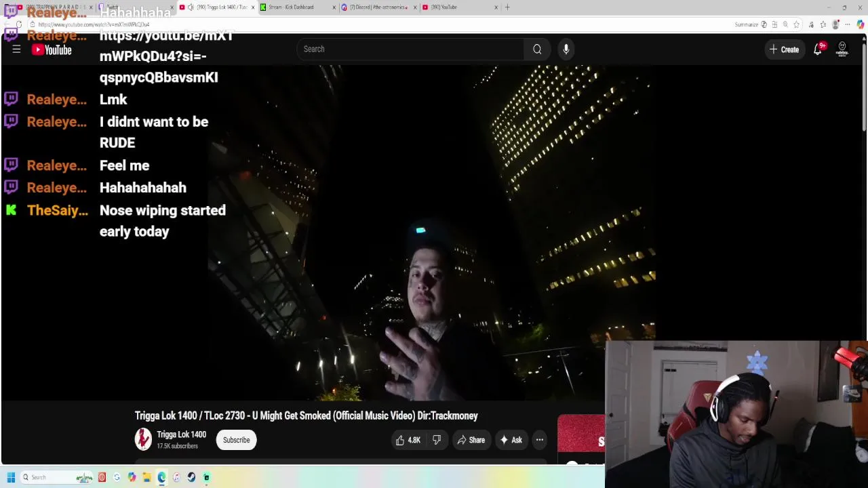Select the Trigga Lok 1400 video tab
The image size is (868, 488).
217,7
